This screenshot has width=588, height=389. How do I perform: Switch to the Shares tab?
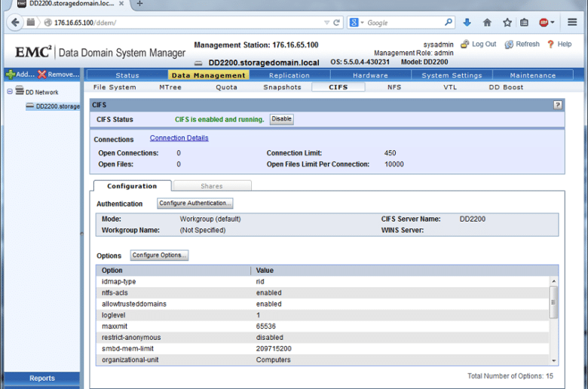pos(212,186)
